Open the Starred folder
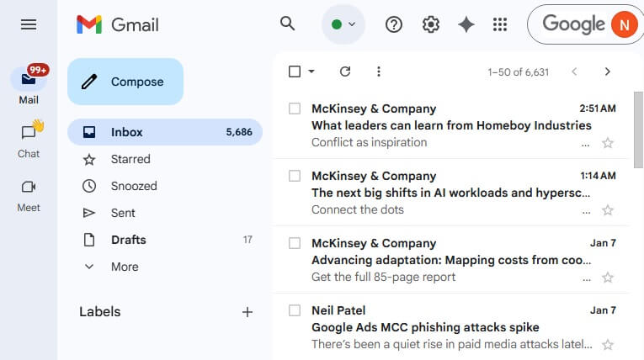Screen dimensions: 644x360 tap(165, 159)
